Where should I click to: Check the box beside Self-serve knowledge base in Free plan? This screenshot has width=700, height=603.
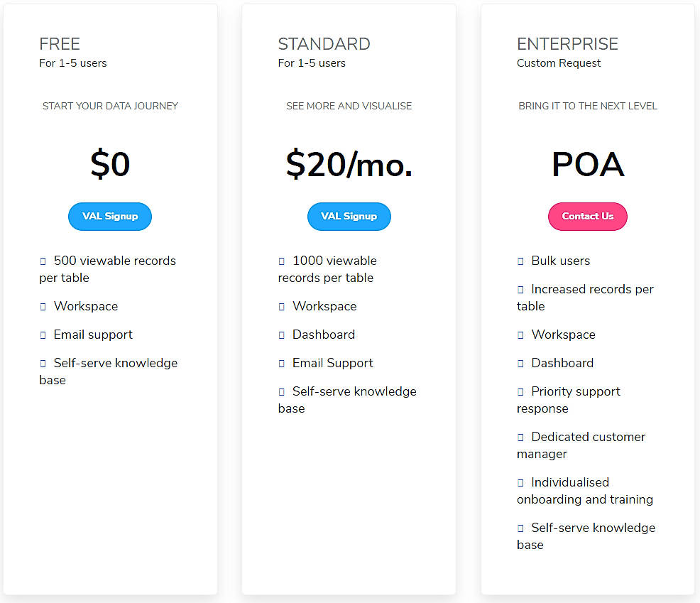[42, 362]
